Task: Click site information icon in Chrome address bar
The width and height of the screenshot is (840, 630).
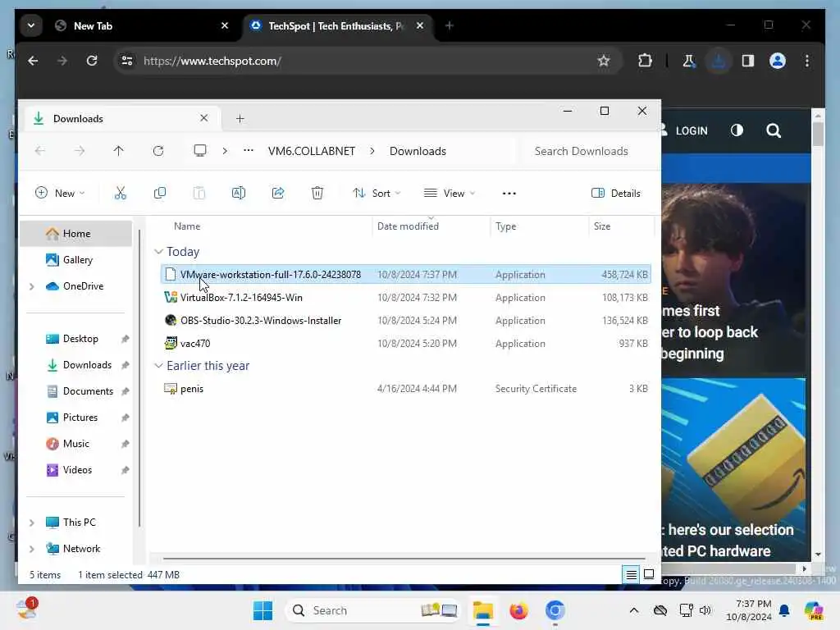Action: point(127,61)
